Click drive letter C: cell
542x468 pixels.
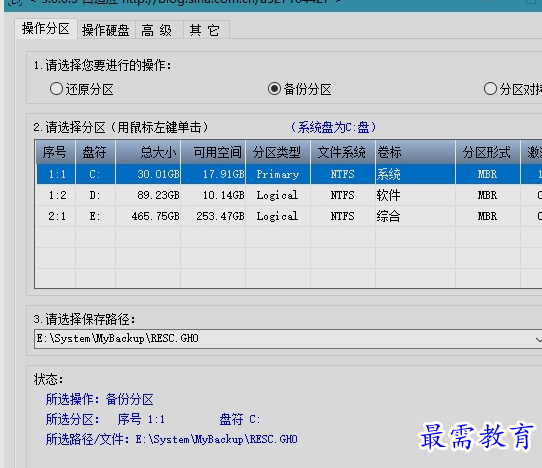tap(95, 174)
